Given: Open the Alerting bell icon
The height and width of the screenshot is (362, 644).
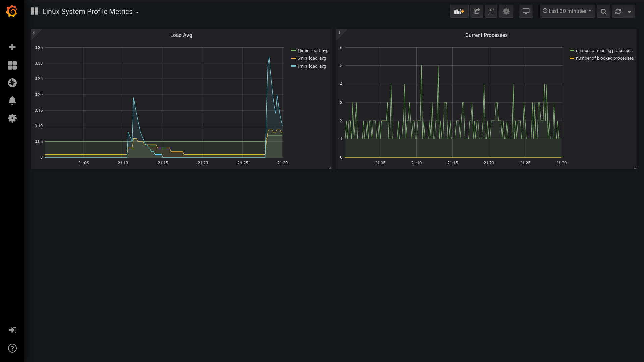Looking at the screenshot, I should [12, 101].
